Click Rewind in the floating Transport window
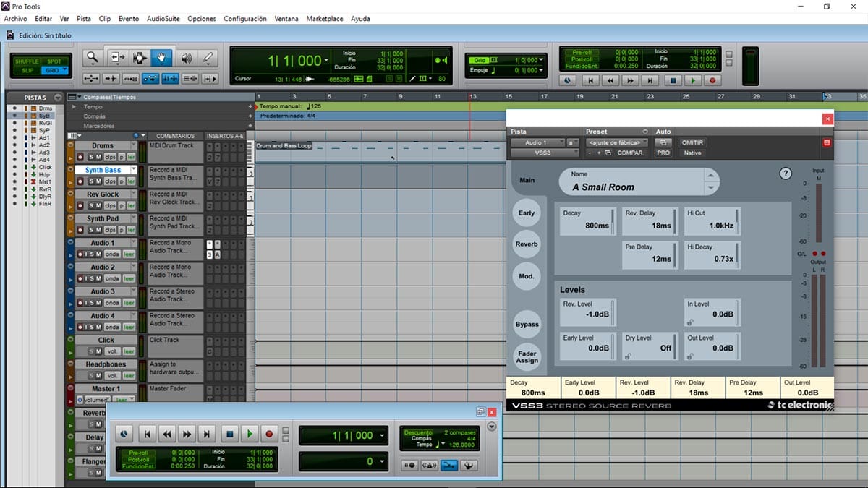868x488 pixels. pos(167,434)
